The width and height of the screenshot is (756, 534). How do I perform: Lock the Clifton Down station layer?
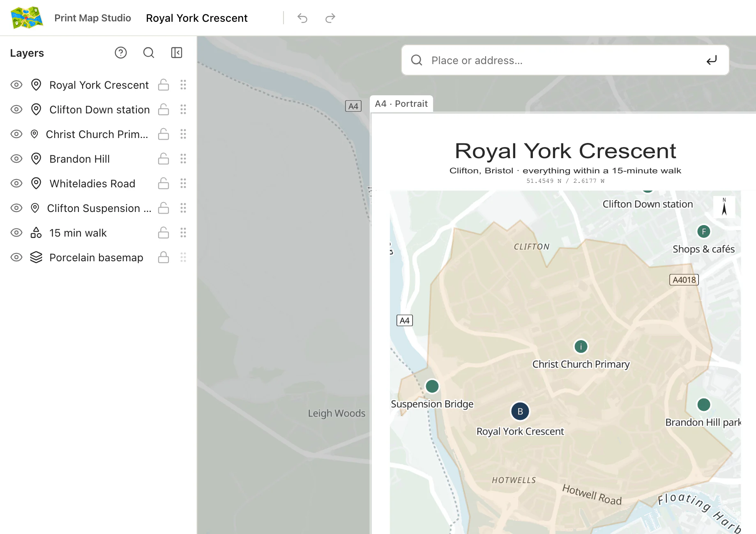(164, 109)
